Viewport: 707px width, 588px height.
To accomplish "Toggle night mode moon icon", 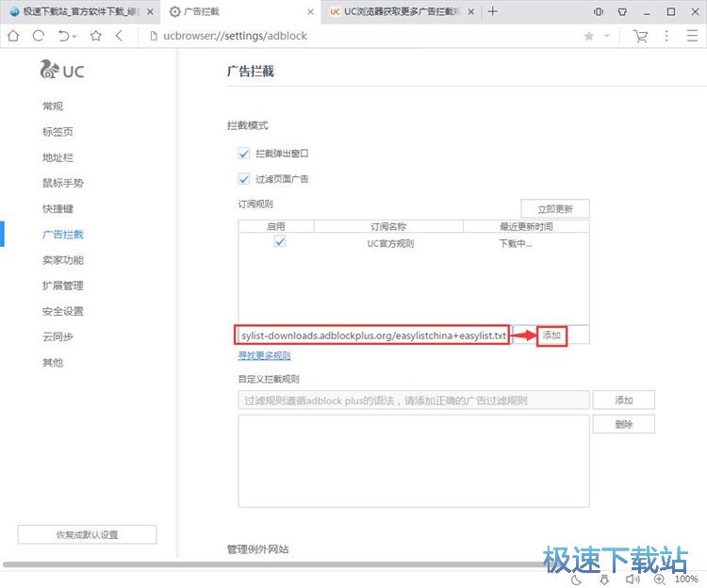I will [x=576, y=580].
